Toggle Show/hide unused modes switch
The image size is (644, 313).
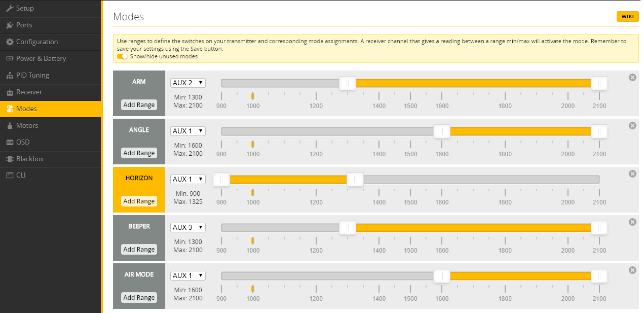pyautogui.click(x=122, y=56)
